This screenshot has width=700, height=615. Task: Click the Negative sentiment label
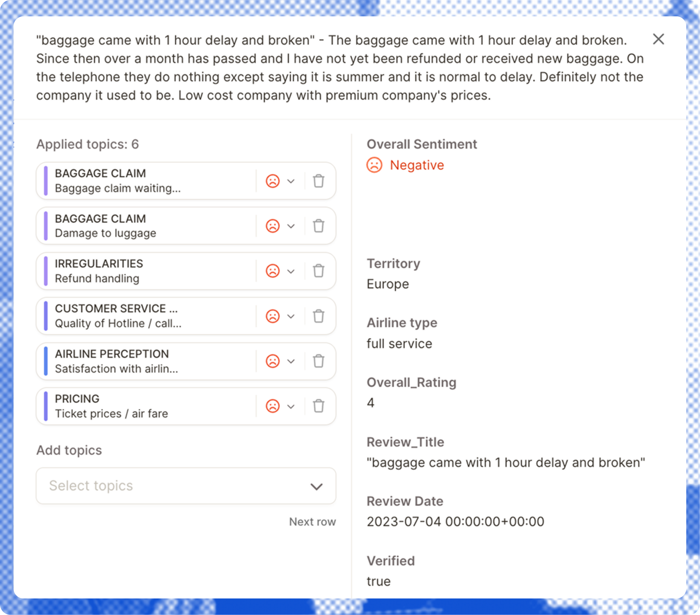pos(417,165)
